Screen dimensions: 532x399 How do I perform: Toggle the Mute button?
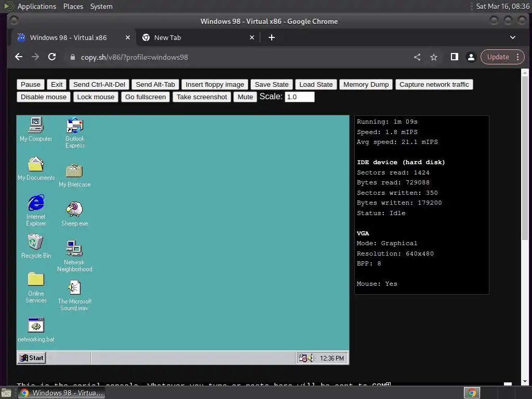click(245, 97)
